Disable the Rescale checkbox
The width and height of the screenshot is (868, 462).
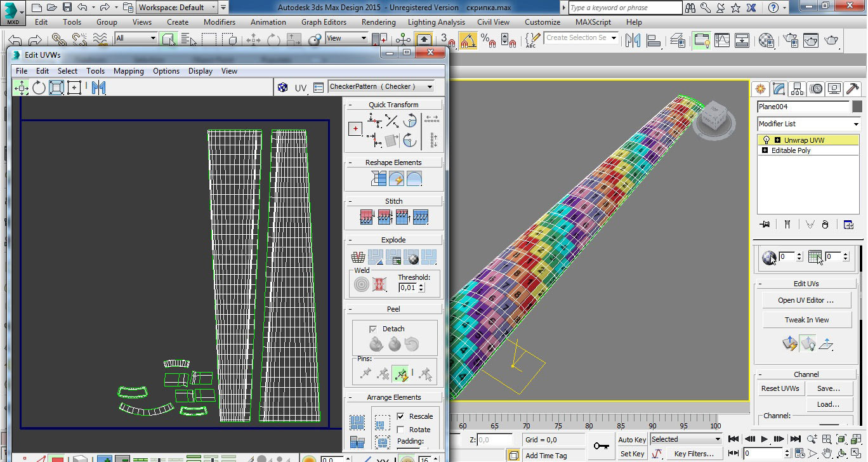[400, 416]
